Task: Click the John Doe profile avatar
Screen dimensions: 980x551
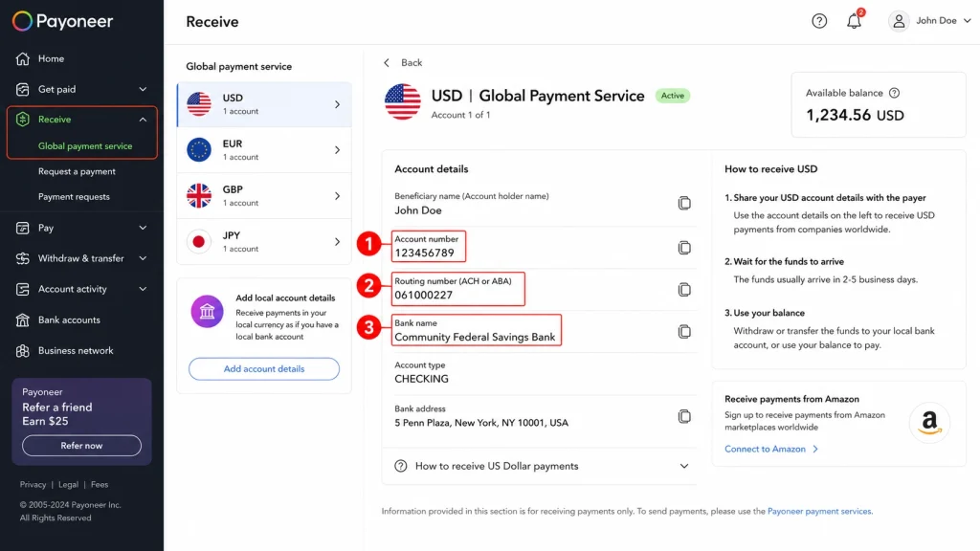Action: click(x=899, y=21)
